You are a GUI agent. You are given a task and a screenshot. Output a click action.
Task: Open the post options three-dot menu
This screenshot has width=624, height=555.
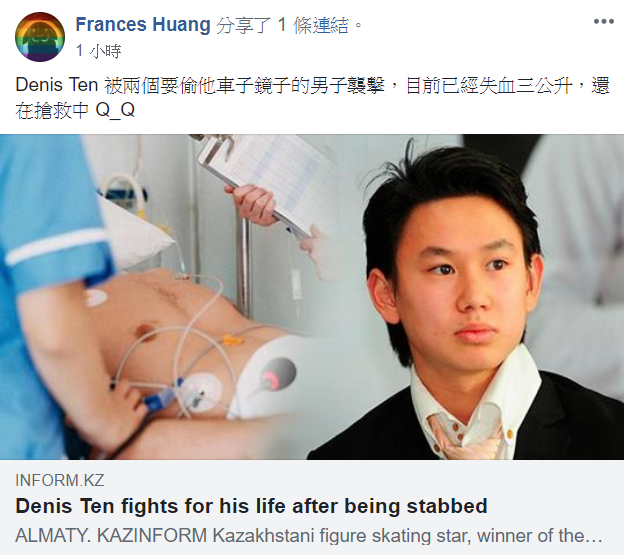[x=603, y=21]
